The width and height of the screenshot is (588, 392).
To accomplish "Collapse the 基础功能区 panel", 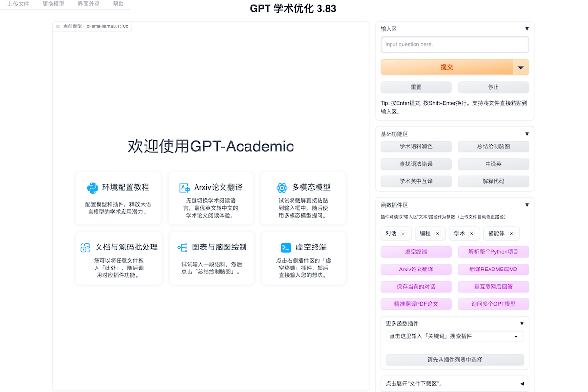I will (527, 134).
